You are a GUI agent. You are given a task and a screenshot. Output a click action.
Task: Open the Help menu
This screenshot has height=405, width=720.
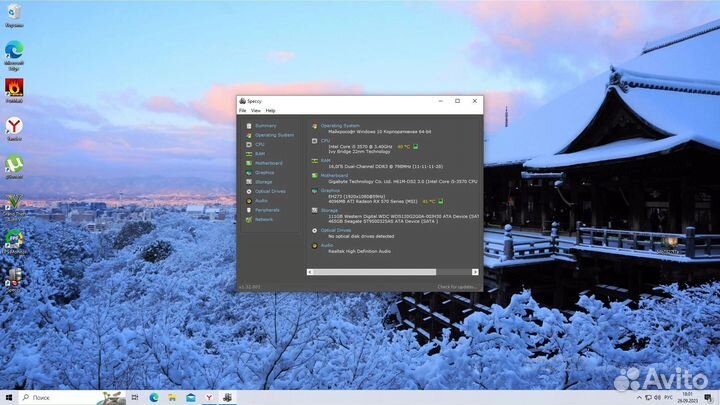click(x=270, y=110)
